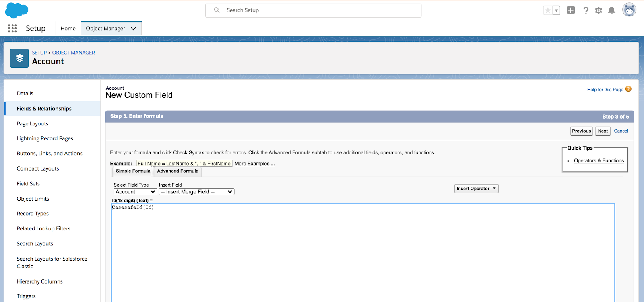Expand the Object Manager tab chevron
The height and width of the screenshot is (302, 644).
click(x=134, y=29)
